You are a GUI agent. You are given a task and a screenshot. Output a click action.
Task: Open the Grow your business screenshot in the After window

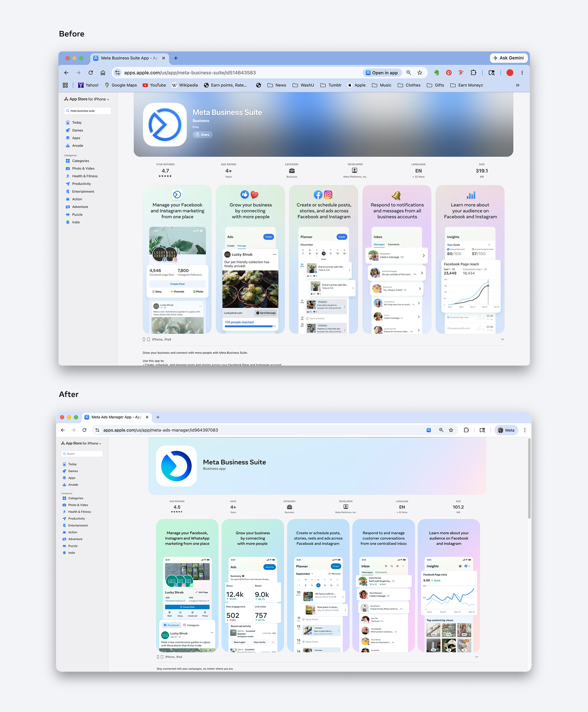[252, 586]
